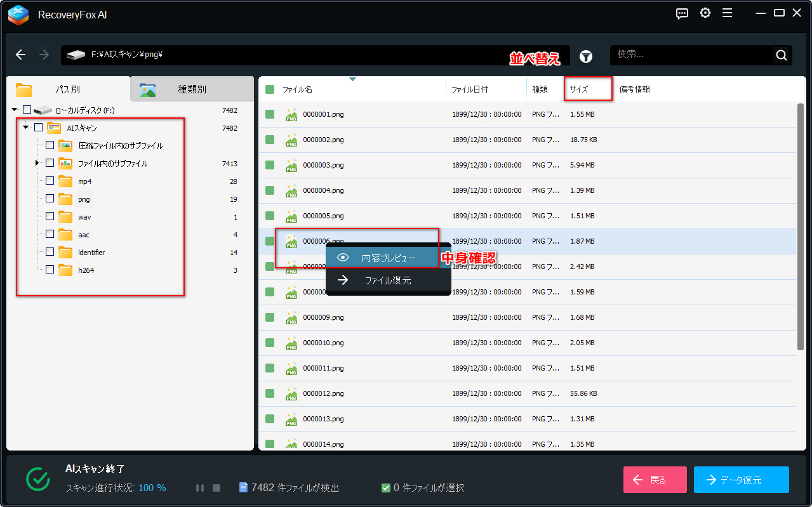
Task: Collapse the AIスキャン tree node
Action: pyautogui.click(x=26, y=128)
